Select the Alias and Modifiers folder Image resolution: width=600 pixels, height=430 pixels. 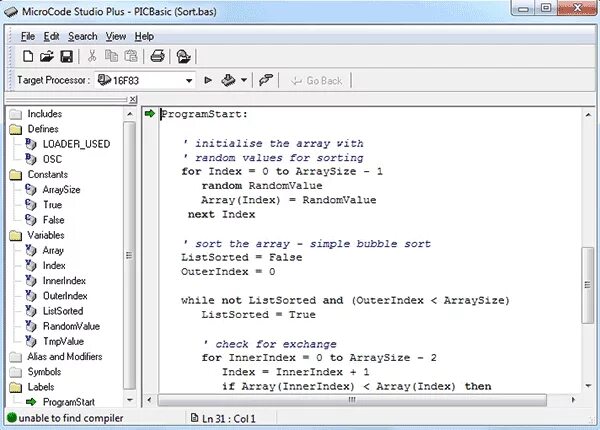point(56,357)
